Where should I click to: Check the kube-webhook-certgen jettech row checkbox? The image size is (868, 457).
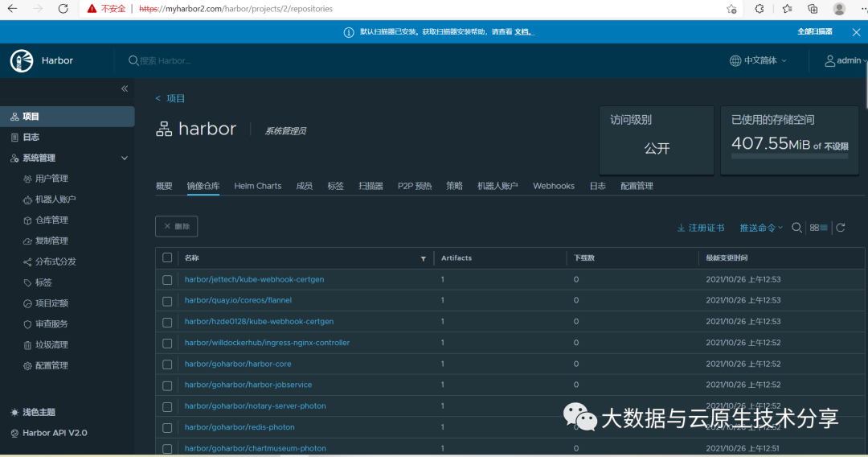click(x=167, y=280)
